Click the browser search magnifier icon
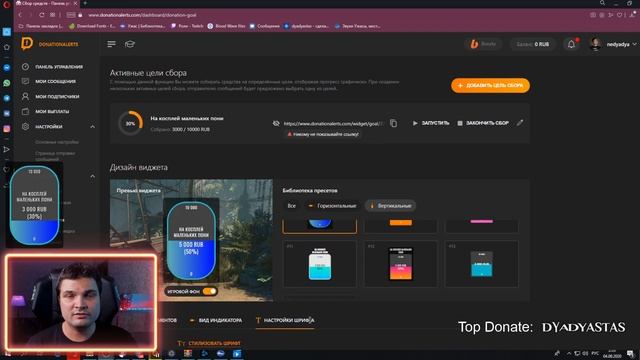640x360 pixels. (602, 3)
